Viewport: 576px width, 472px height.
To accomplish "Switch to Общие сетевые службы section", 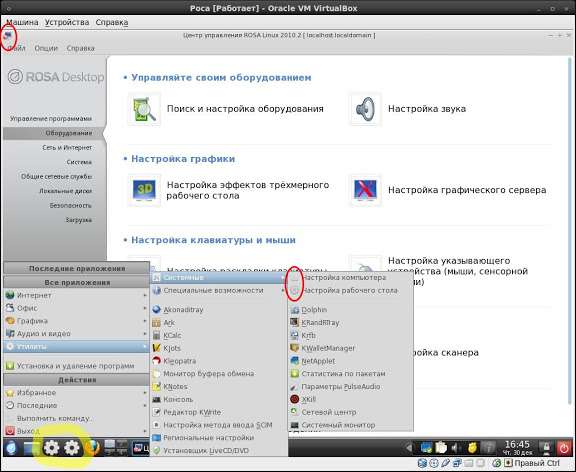I will [56, 177].
